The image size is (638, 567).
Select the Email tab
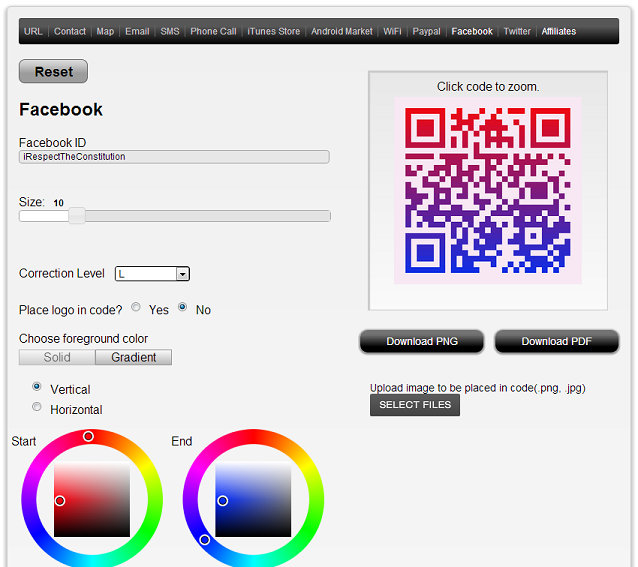pyautogui.click(x=137, y=31)
